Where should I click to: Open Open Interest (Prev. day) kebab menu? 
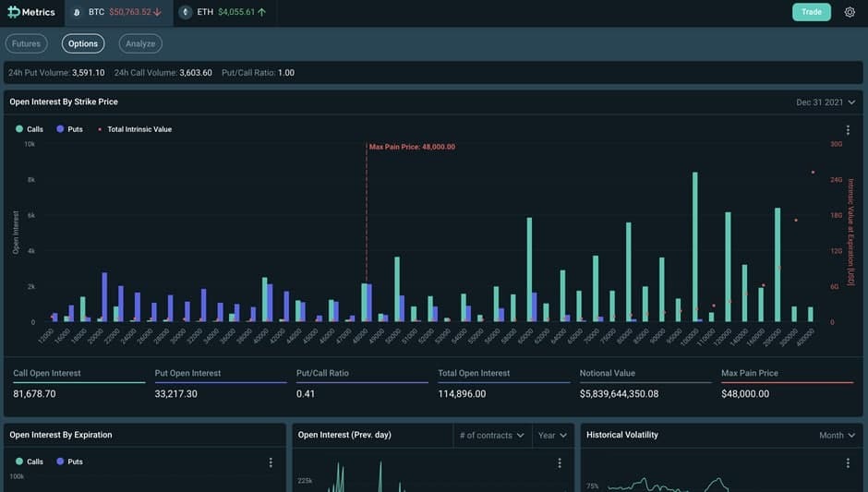pos(560,462)
